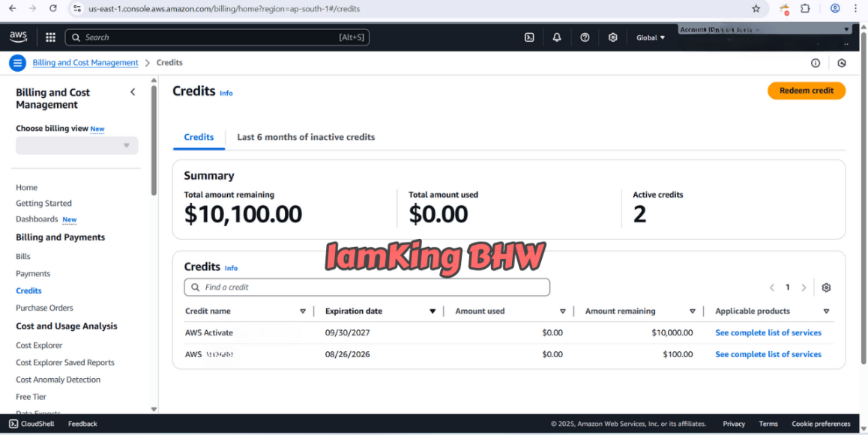Click the browser forward arrow

pos(33,8)
